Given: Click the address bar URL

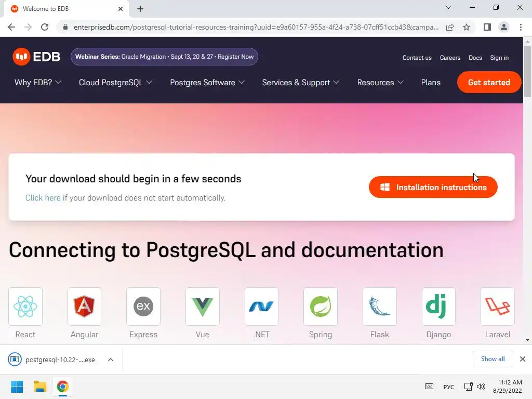Looking at the screenshot, I should [256, 27].
